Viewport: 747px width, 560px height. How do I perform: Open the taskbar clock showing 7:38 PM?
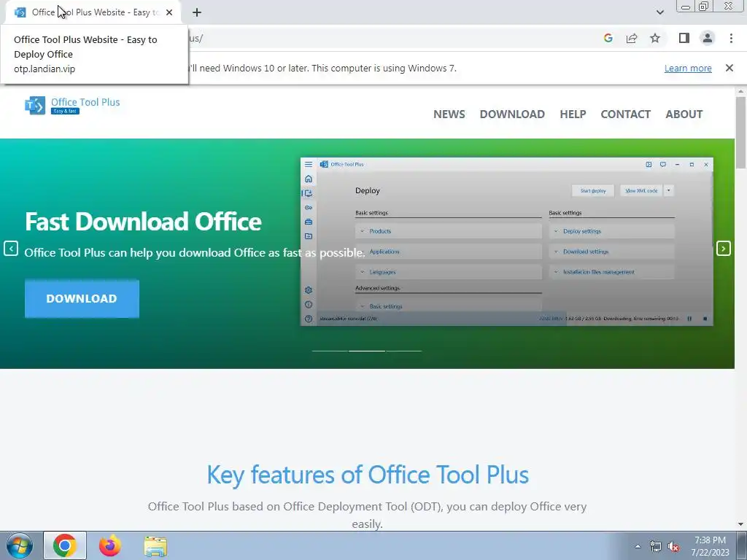pyautogui.click(x=710, y=546)
